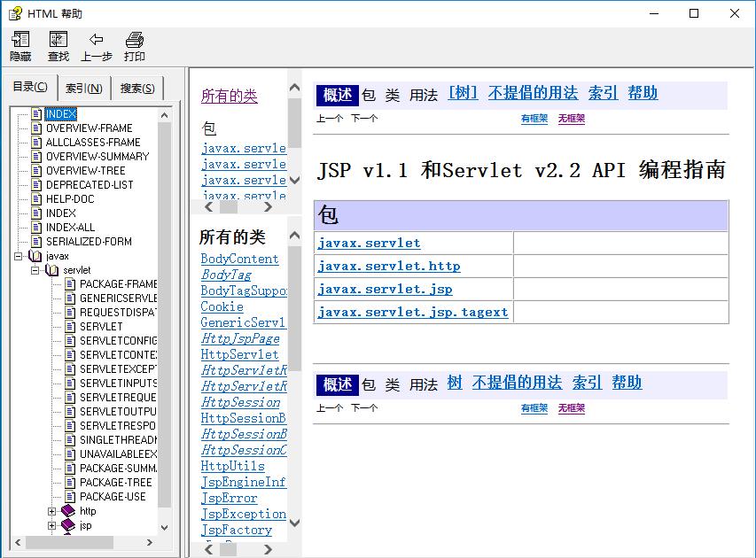Click page icon next to PACKAGE-FRAME

tap(70, 283)
